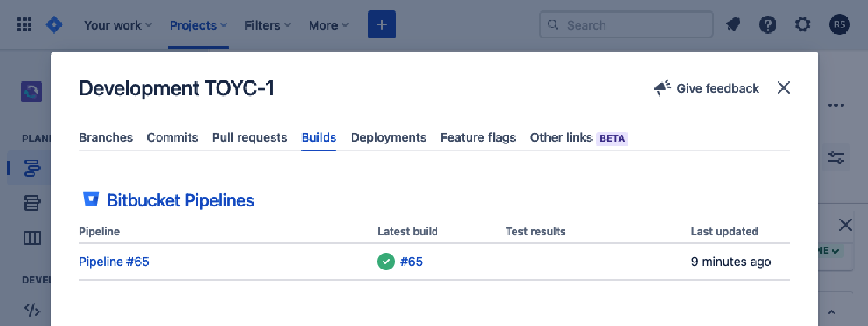
Task: Open the Board sidebar icon
Action: pos(32,238)
